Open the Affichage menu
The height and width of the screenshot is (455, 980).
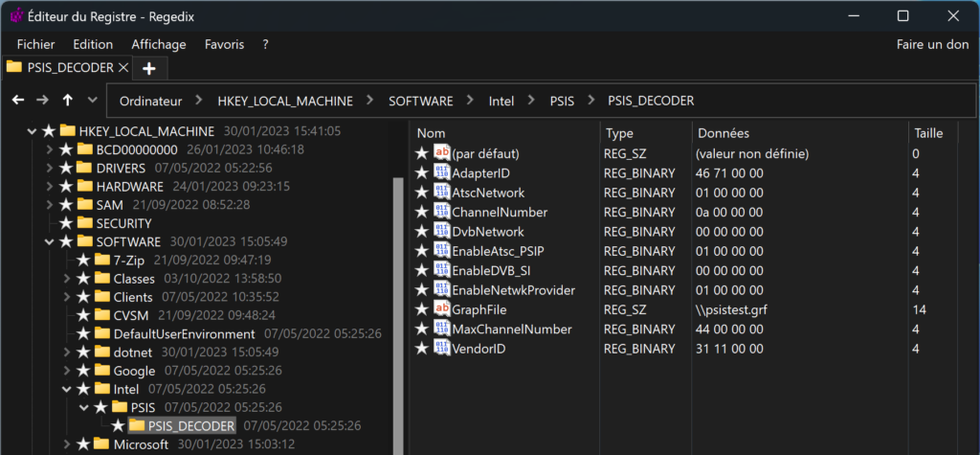(x=159, y=44)
